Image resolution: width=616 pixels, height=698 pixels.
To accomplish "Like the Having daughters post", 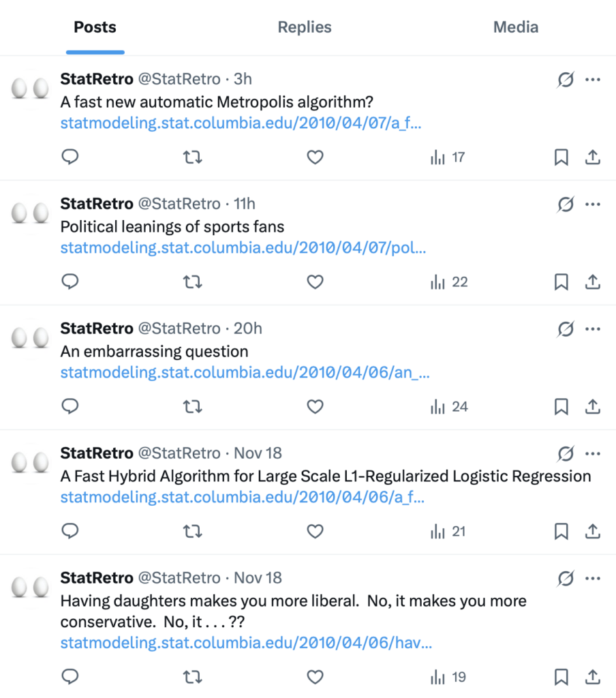I will click(x=314, y=677).
